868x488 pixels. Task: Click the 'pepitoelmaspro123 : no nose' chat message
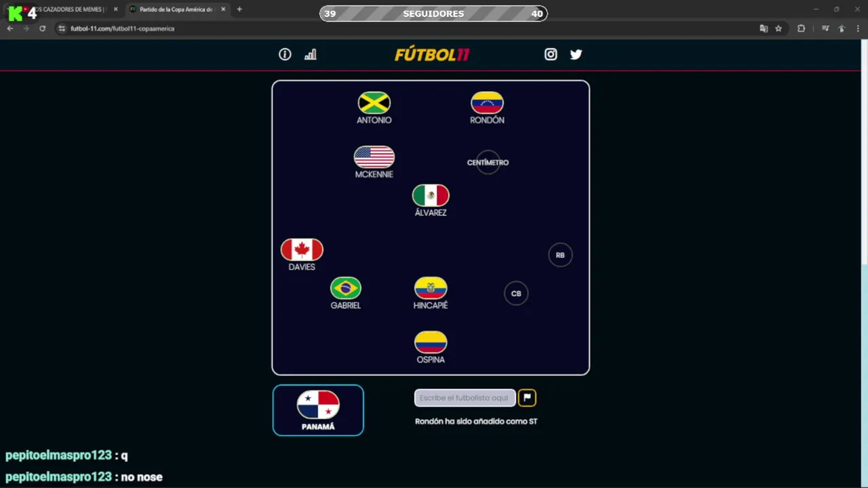84,477
